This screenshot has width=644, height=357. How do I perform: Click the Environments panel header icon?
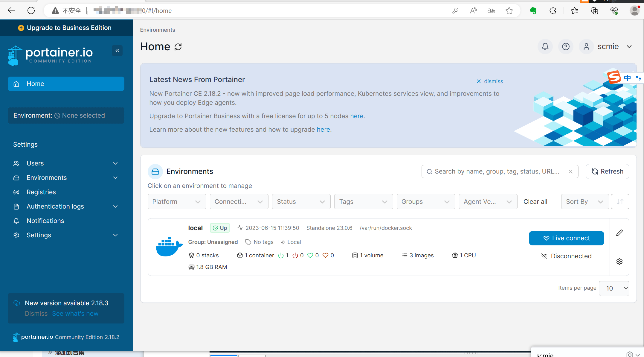pyautogui.click(x=155, y=171)
